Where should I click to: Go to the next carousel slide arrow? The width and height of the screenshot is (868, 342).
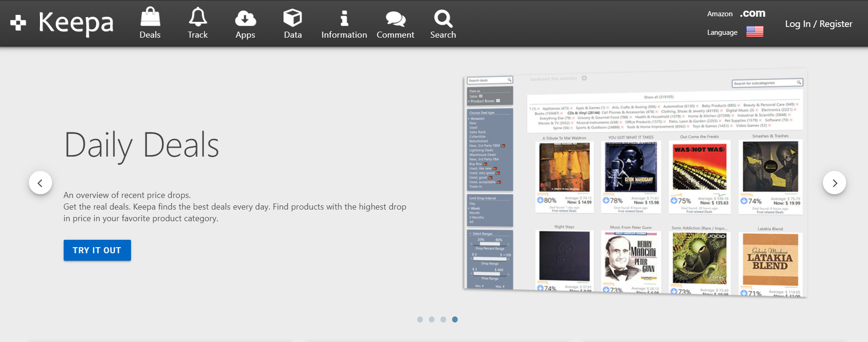(x=835, y=183)
